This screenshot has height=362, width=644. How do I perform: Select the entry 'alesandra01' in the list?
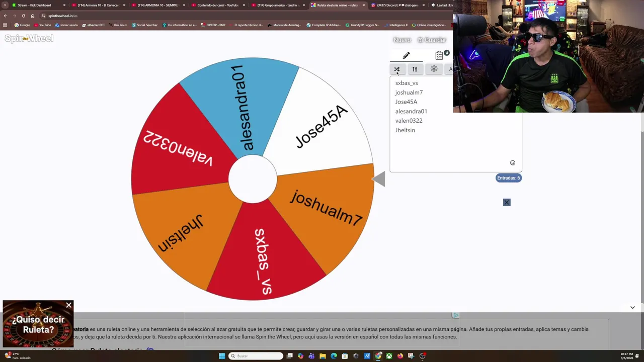point(411,111)
